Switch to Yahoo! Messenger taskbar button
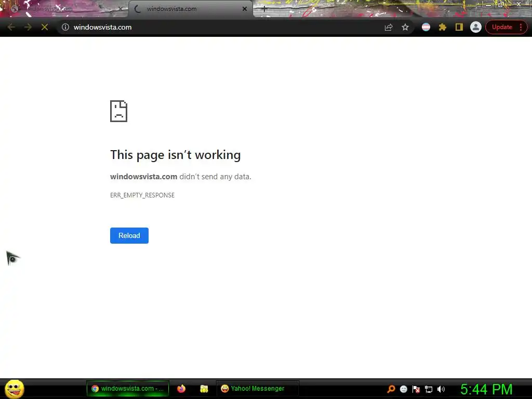This screenshot has height=399, width=532. click(x=257, y=389)
